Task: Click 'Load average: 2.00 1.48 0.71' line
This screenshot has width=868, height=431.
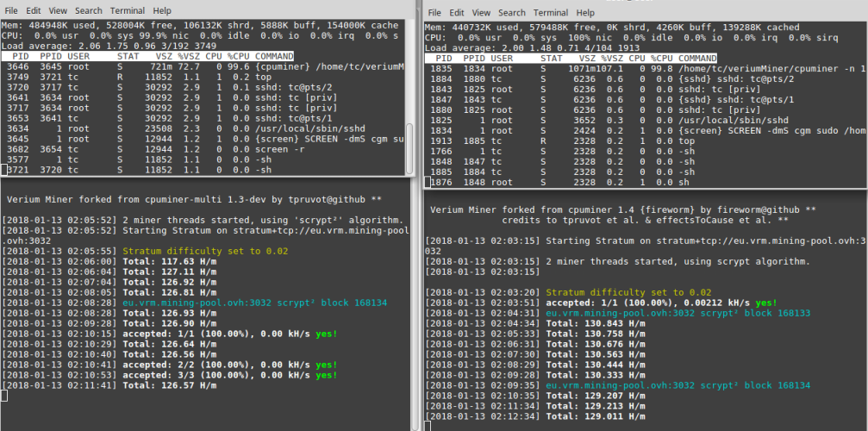Action: [532, 48]
